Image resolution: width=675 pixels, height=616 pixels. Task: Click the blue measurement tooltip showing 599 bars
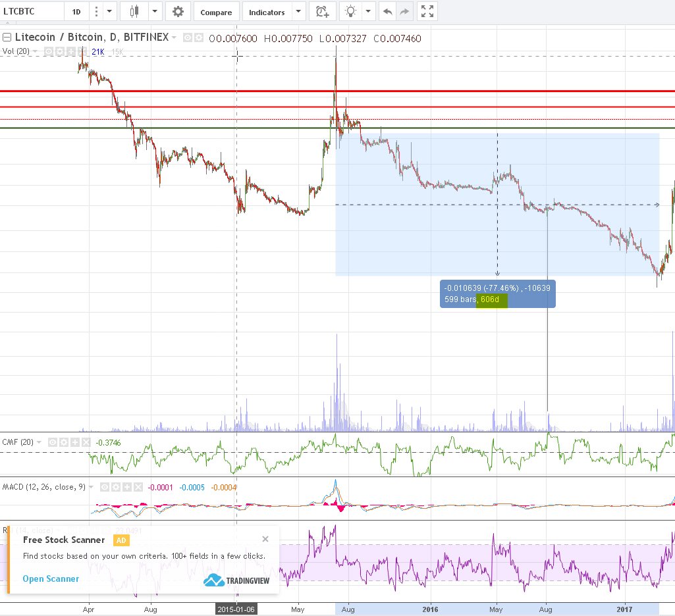coord(498,294)
